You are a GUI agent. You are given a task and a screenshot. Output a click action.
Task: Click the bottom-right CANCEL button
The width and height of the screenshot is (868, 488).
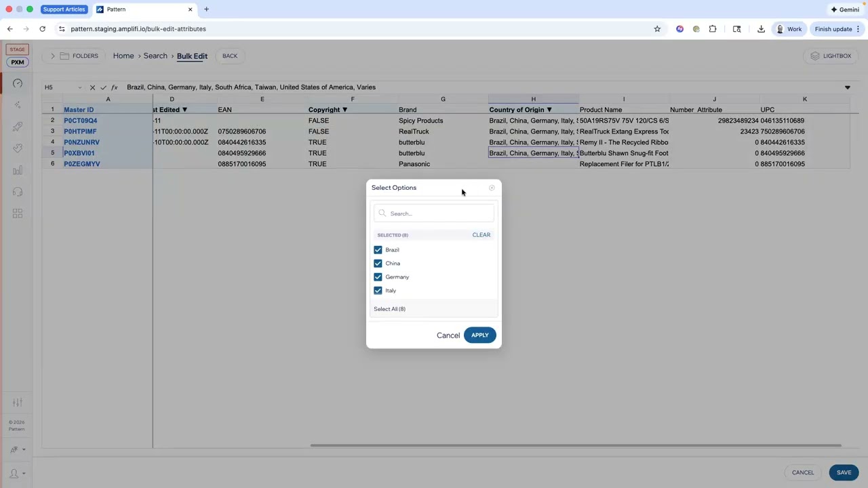pyautogui.click(x=803, y=472)
